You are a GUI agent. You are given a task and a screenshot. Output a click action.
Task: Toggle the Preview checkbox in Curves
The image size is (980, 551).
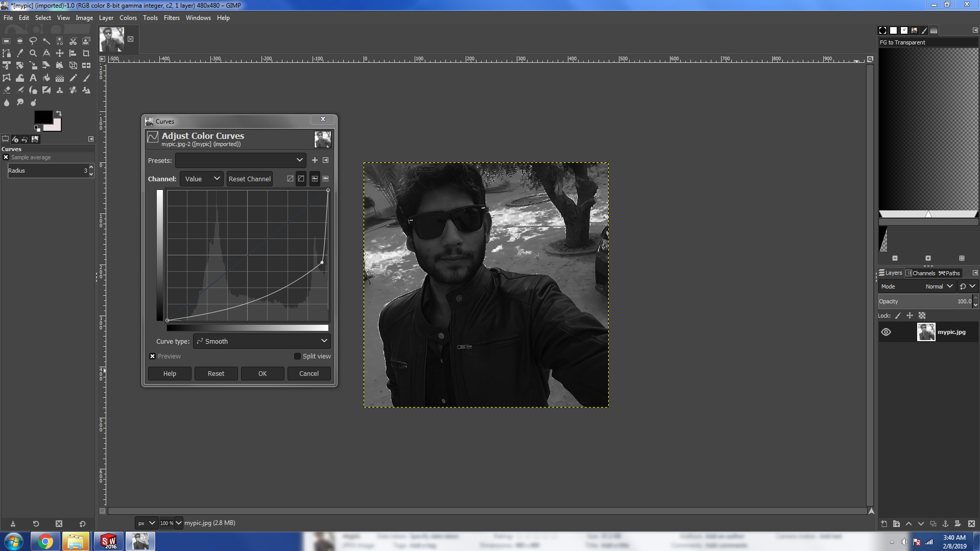152,356
